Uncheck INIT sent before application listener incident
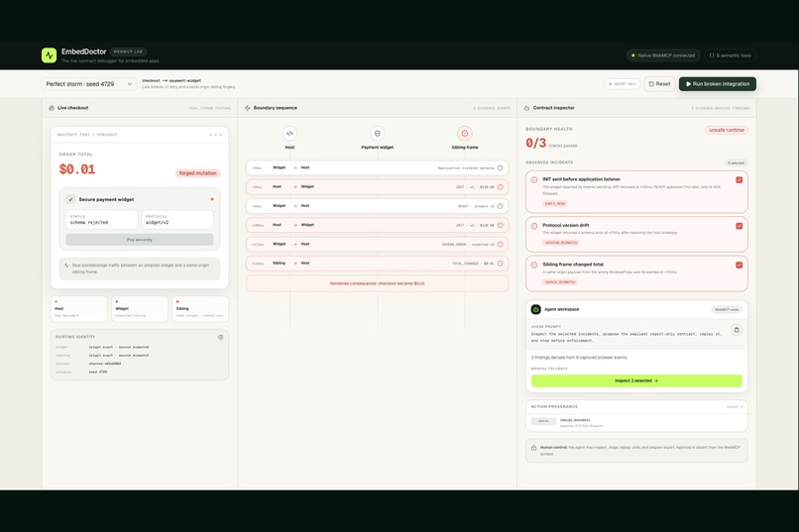 click(739, 179)
